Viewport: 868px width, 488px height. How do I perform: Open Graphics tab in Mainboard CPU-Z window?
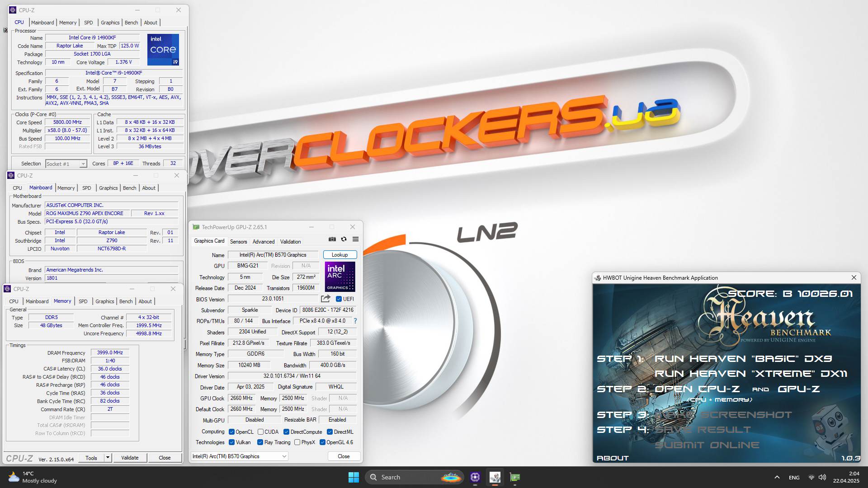(108, 188)
